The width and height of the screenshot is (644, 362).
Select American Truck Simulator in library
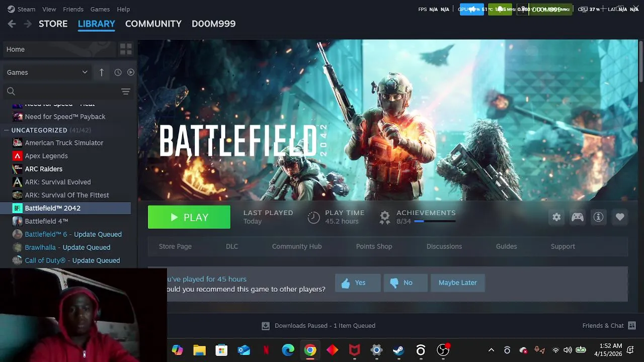coord(64,143)
